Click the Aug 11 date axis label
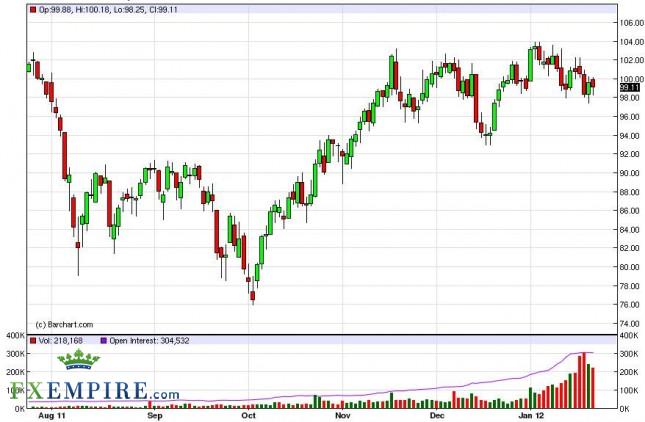 pyautogui.click(x=52, y=415)
